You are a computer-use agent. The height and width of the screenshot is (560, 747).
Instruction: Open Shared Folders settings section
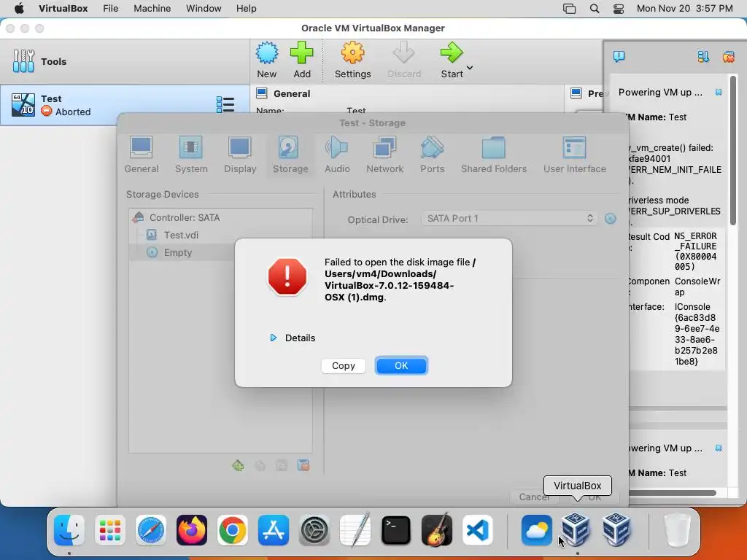[x=494, y=155]
